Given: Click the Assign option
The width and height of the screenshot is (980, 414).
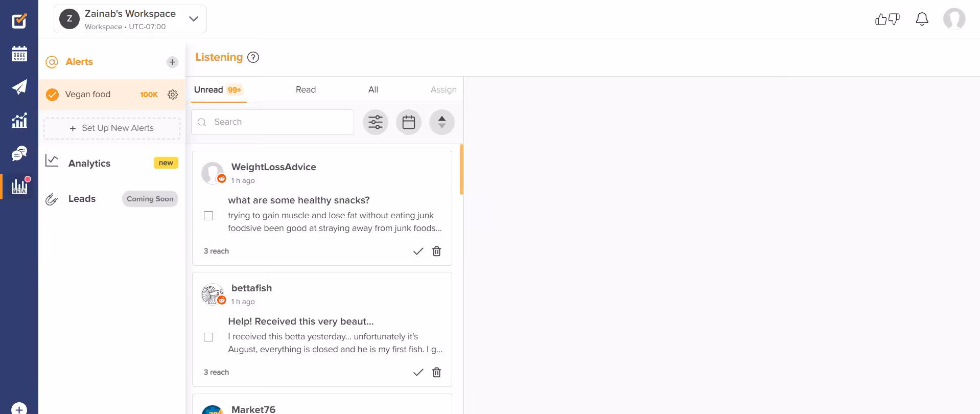Looking at the screenshot, I should [x=444, y=89].
